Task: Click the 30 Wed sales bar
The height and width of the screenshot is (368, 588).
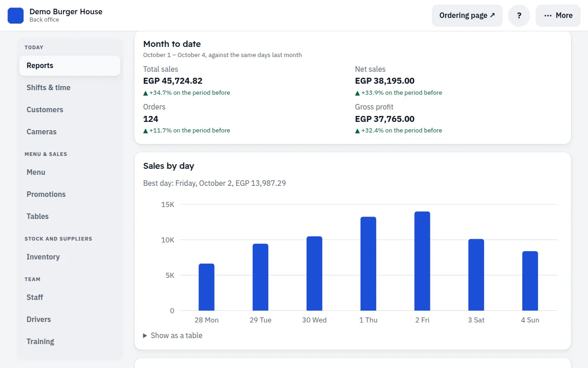Action: (314, 274)
